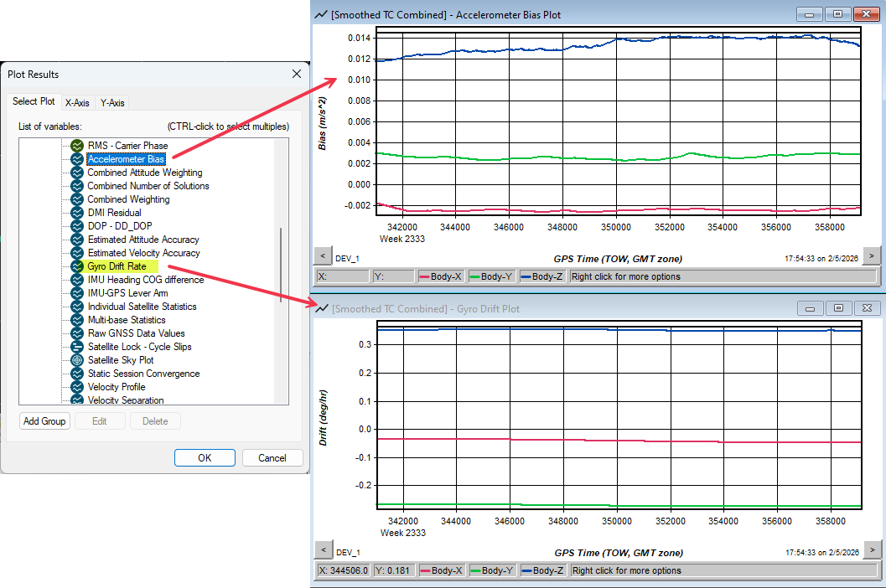The image size is (886, 588).
Task: Click Body-X legend in Gyro Drift plot
Action: tap(441, 570)
